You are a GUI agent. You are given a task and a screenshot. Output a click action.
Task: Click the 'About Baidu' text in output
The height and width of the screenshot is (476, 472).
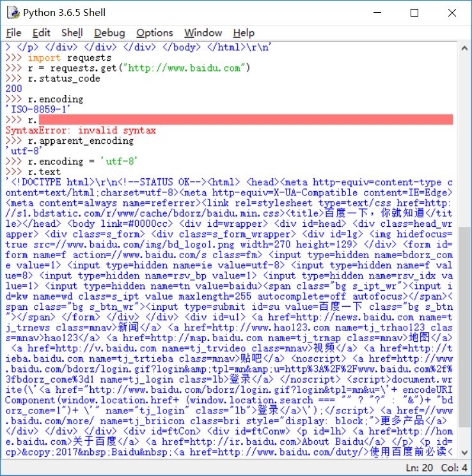333,441
